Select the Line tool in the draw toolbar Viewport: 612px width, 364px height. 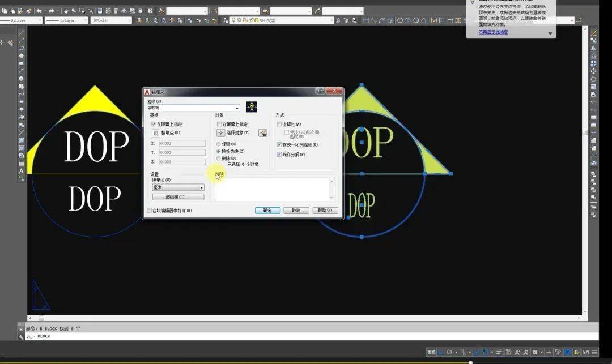(21, 33)
